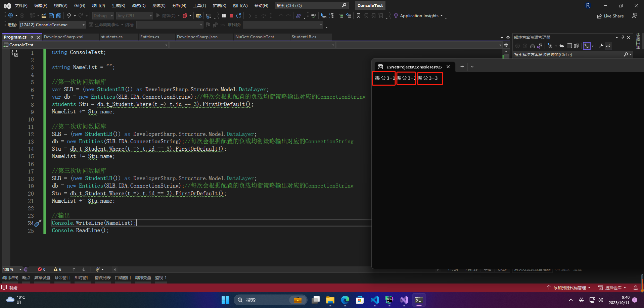
Task: Open the terminal app in taskbar
Action: pos(419,300)
